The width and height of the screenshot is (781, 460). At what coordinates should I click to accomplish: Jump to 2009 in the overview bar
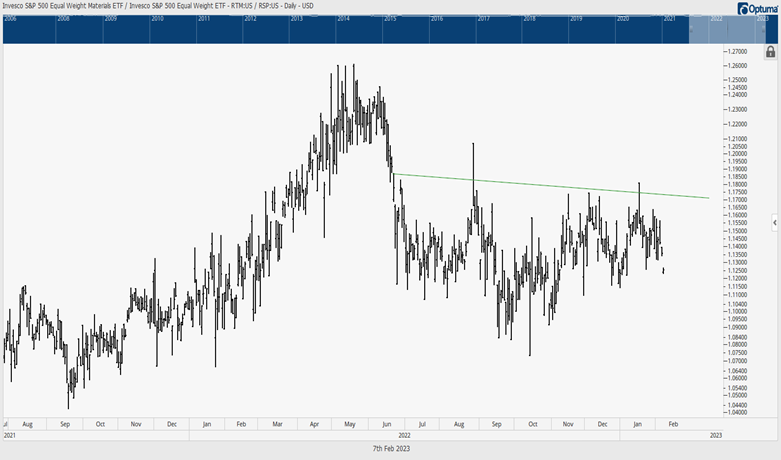(x=111, y=19)
